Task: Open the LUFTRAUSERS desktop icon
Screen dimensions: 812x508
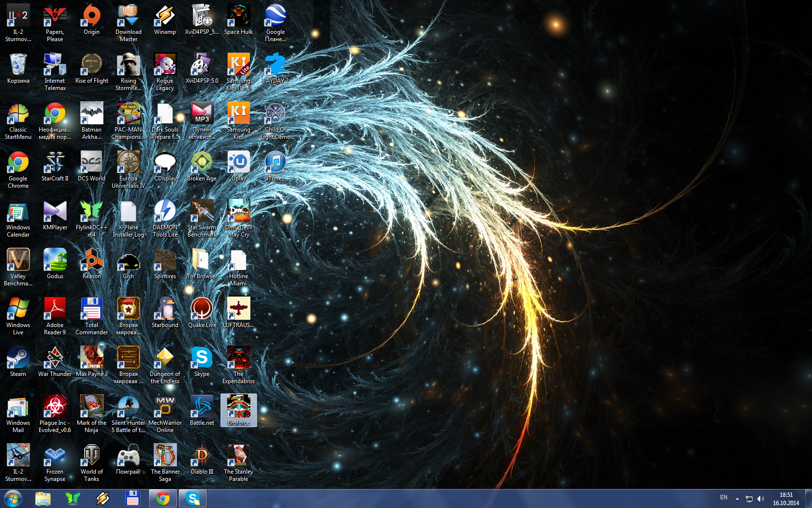Action: pos(238,313)
